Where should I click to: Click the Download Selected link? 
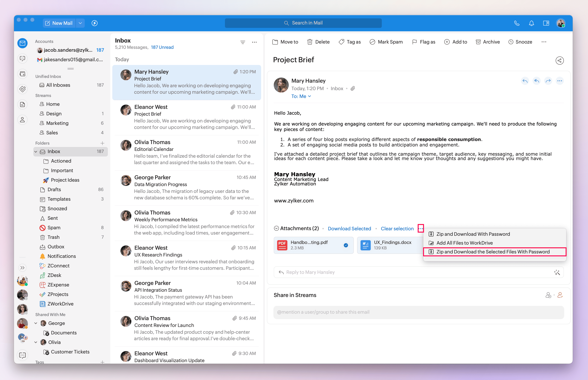pos(349,228)
